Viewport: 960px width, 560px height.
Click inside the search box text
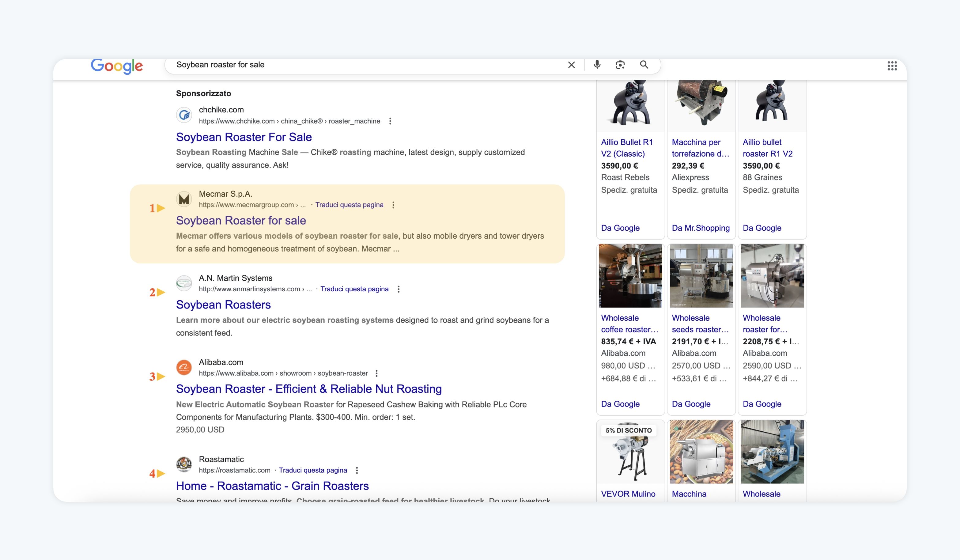tap(220, 65)
